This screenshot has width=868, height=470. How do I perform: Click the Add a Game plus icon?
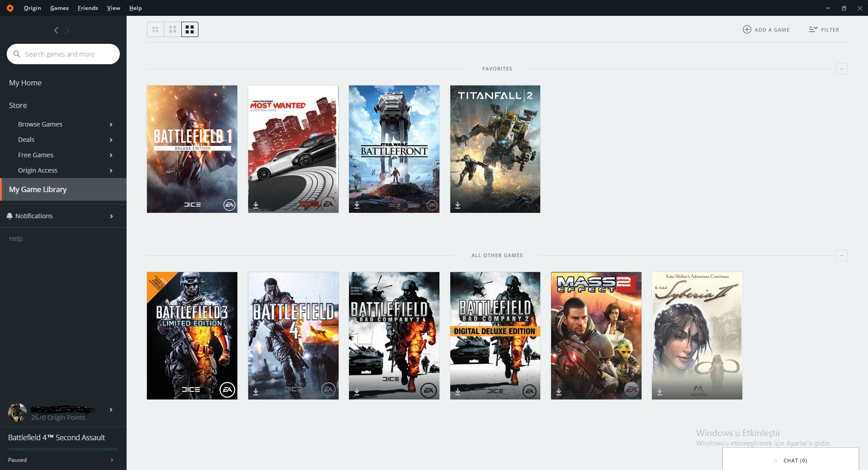point(747,29)
